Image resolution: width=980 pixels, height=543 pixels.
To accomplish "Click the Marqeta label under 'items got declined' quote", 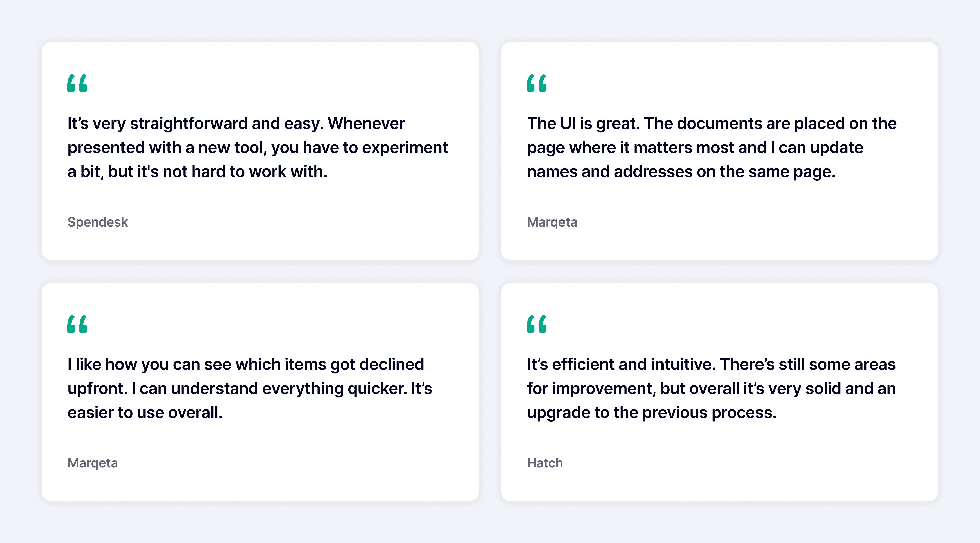I will 93,463.
